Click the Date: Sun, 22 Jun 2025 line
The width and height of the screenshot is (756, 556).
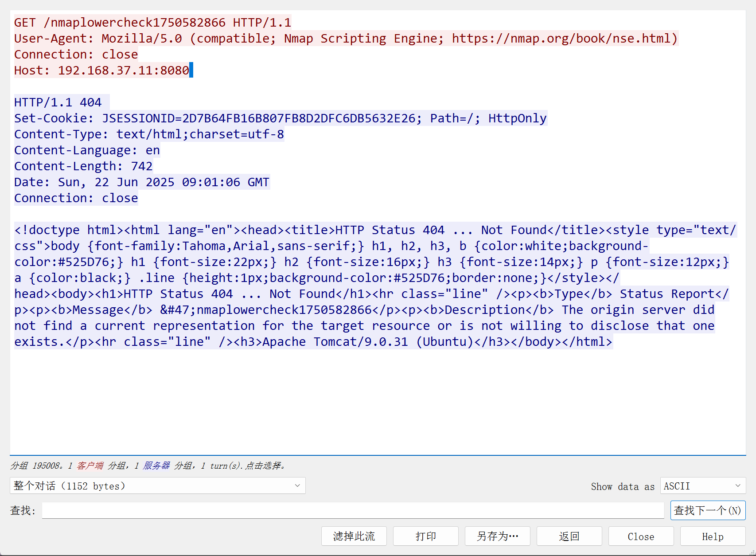[141, 182]
